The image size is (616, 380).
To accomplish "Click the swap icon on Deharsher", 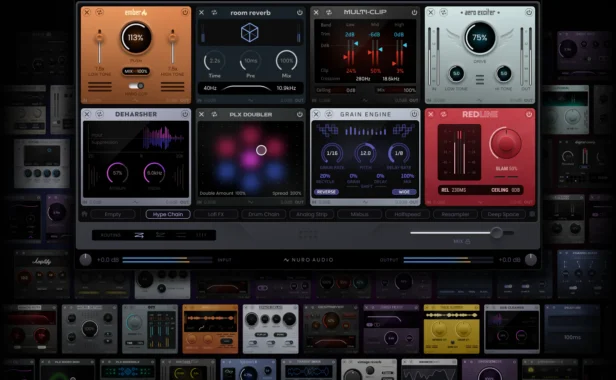I will (99, 114).
